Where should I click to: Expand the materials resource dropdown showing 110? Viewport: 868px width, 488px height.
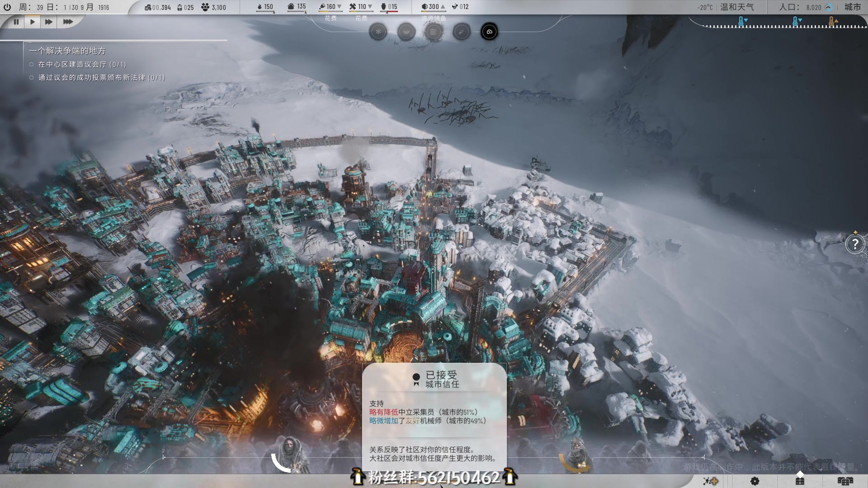[361, 7]
